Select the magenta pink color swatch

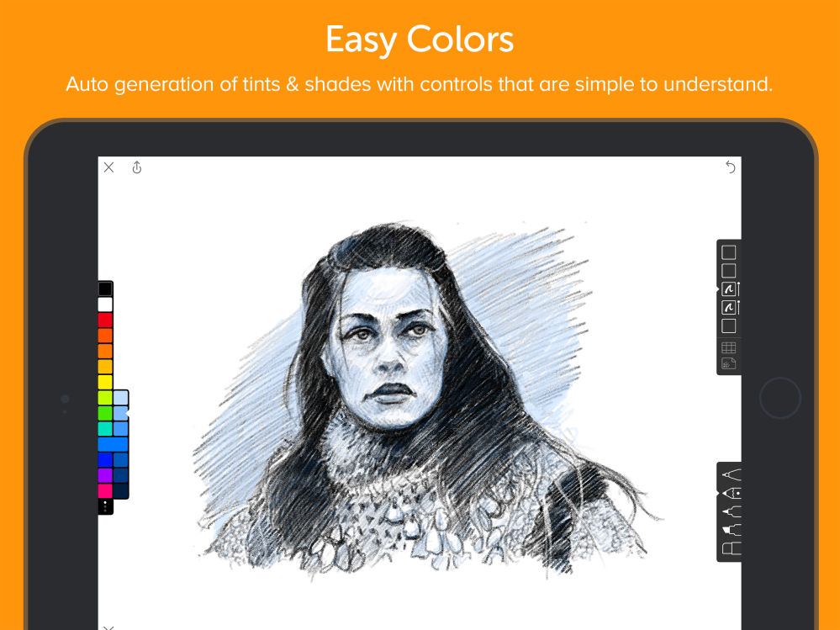point(105,490)
